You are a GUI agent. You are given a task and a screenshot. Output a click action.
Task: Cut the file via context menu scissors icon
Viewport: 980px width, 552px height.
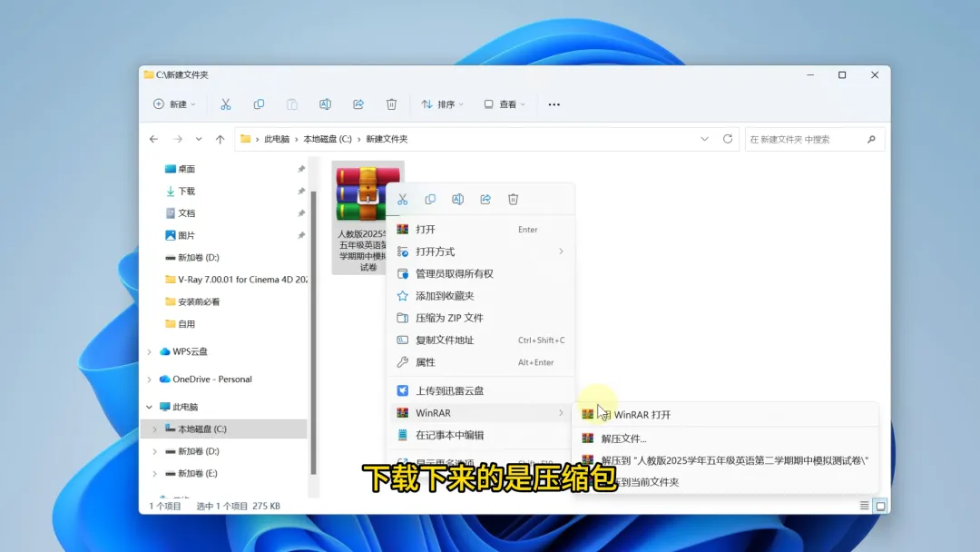point(403,200)
